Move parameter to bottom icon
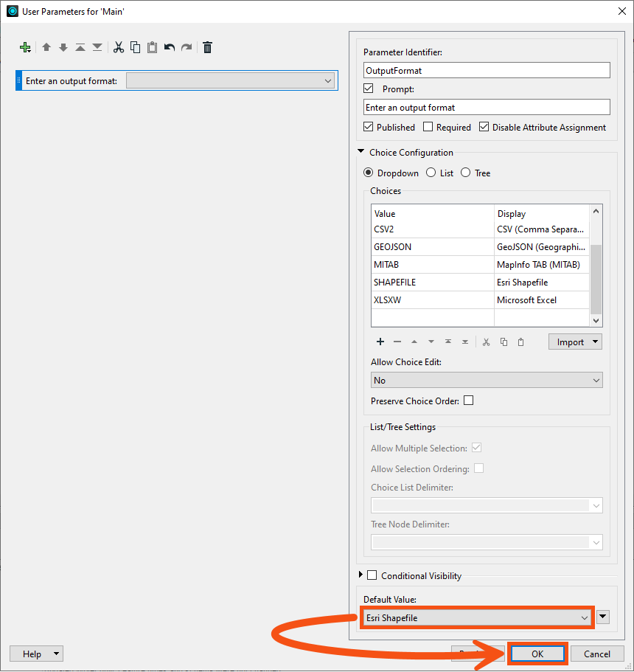This screenshot has height=672, width=634. 97,47
